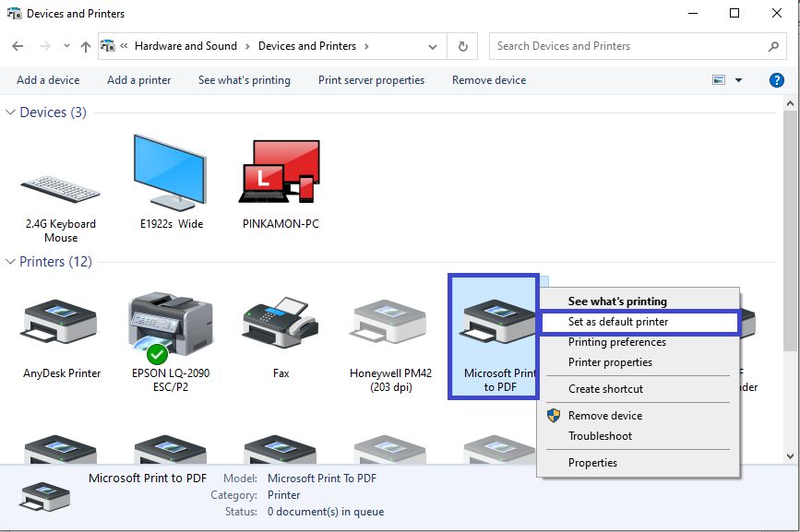Image resolution: width=800 pixels, height=532 pixels.
Task: Select Troubleshoot in the context menu
Action: tap(600, 436)
